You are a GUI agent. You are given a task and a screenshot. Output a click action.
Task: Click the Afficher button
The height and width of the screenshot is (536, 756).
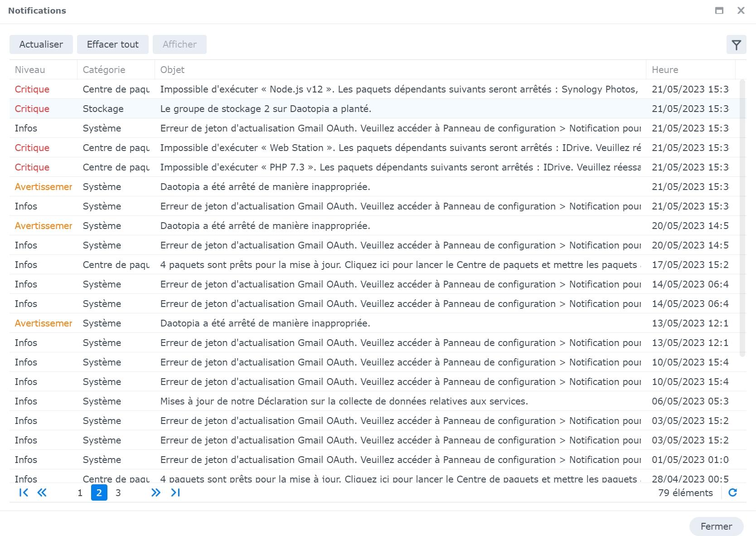pyautogui.click(x=179, y=44)
